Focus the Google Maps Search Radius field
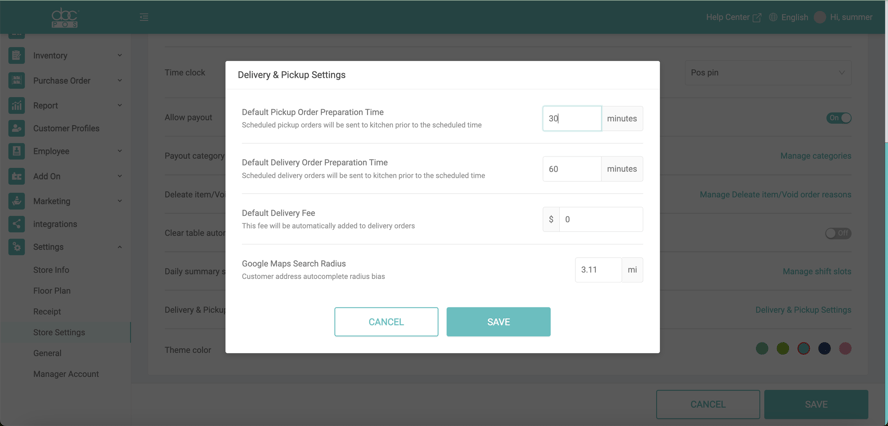Image resolution: width=888 pixels, height=426 pixels. [x=598, y=270]
